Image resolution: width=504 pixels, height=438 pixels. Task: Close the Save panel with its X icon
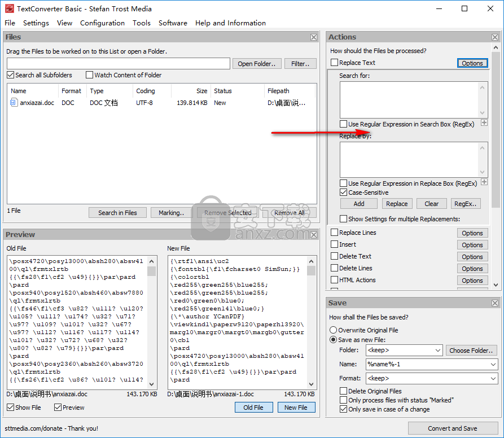pos(495,303)
